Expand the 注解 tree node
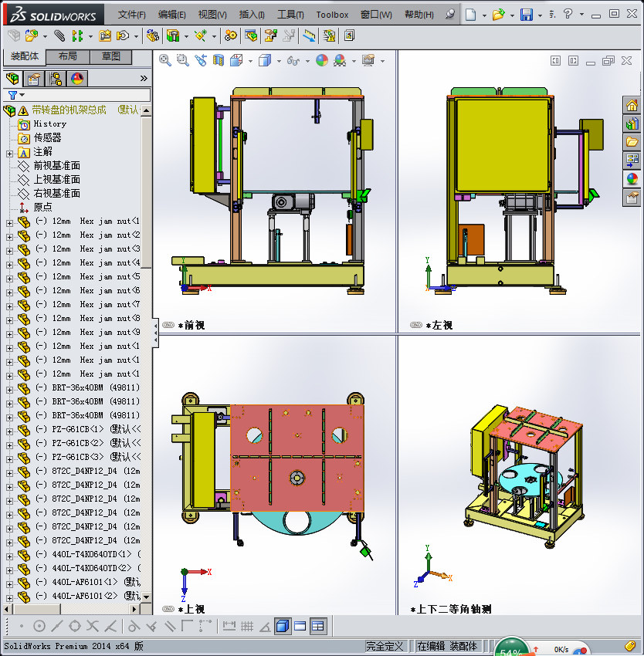This screenshot has width=644, height=656. (x=9, y=154)
